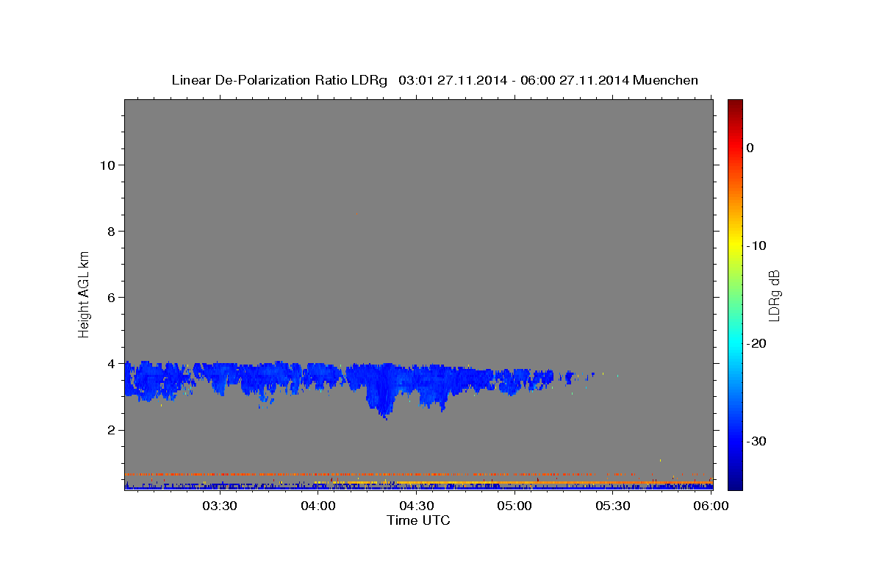This screenshot has height=588, width=882.
Task: Click the plot title 'Linear De-Polarization Ratio LDRg'
Action: tap(279, 80)
